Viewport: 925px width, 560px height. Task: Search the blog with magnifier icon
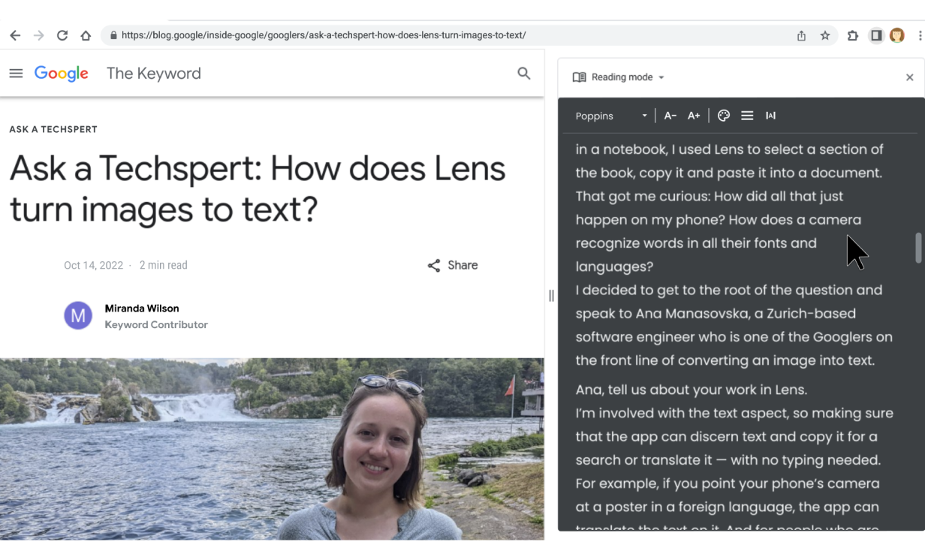524,74
